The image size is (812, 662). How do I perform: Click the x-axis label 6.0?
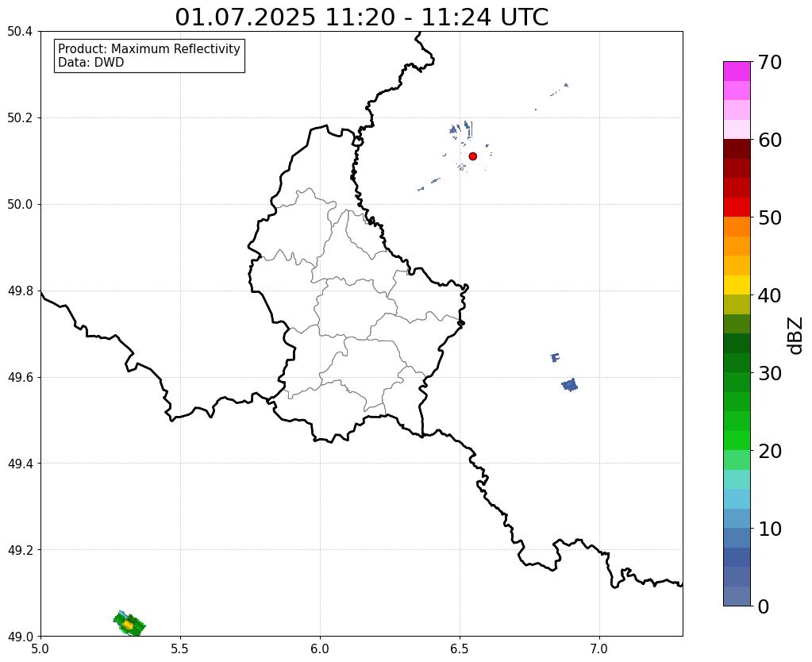coord(320,649)
